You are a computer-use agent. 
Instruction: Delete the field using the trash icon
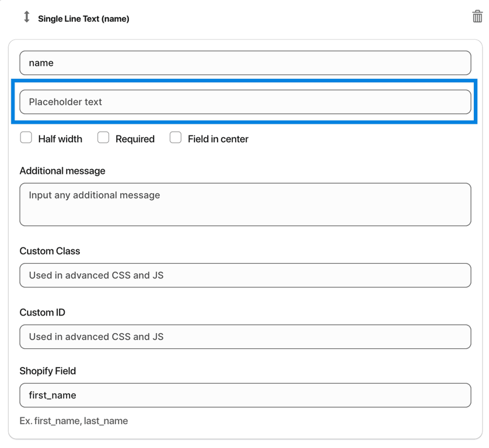pos(477,16)
